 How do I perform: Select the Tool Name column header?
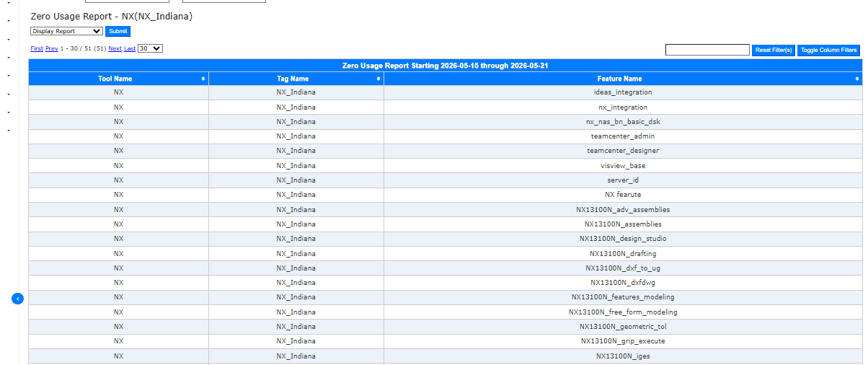coord(118,79)
